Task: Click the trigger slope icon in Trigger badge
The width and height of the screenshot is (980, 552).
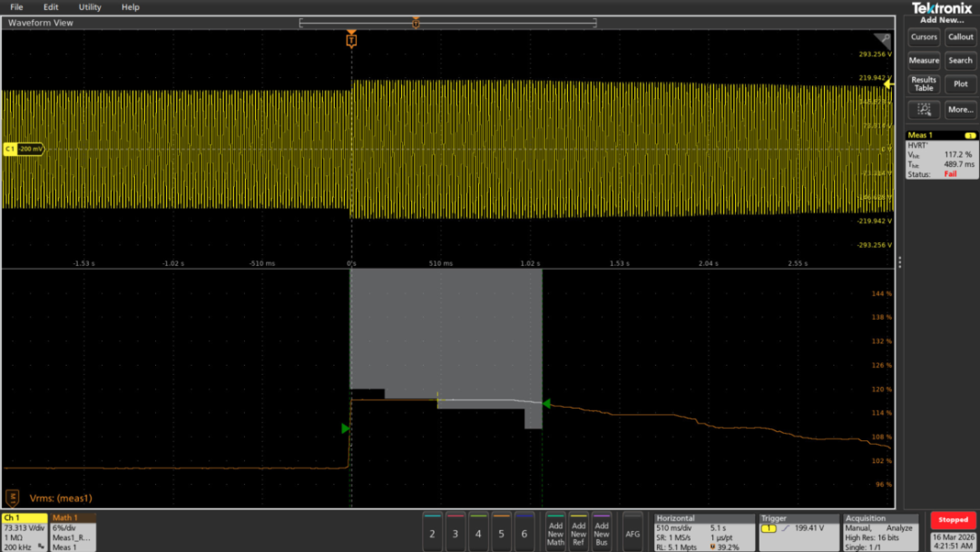Action: pyautogui.click(x=785, y=529)
